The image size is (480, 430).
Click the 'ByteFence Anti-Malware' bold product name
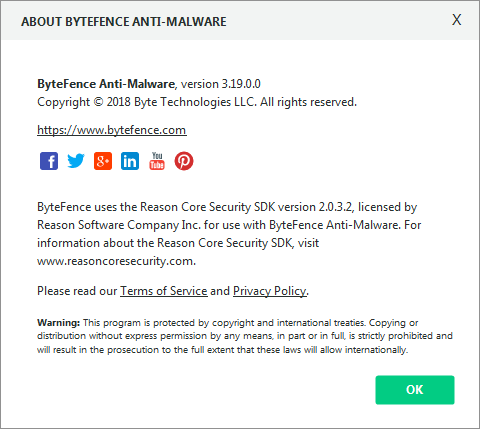pyautogui.click(x=106, y=84)
